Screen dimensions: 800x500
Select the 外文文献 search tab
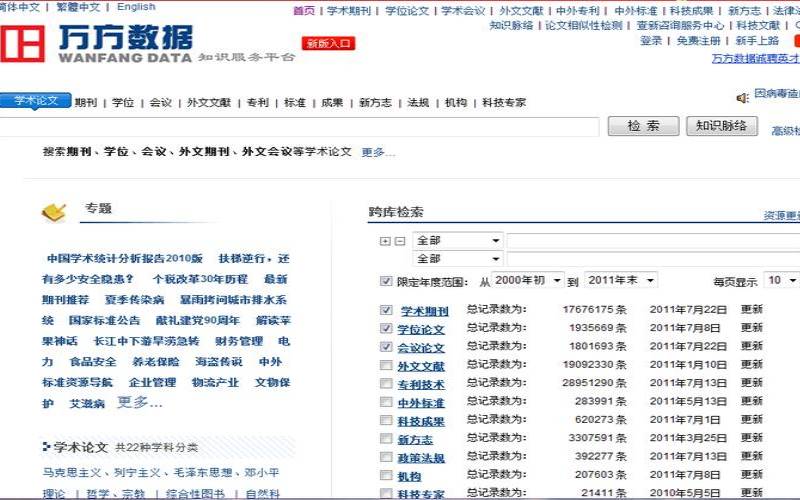209,103
